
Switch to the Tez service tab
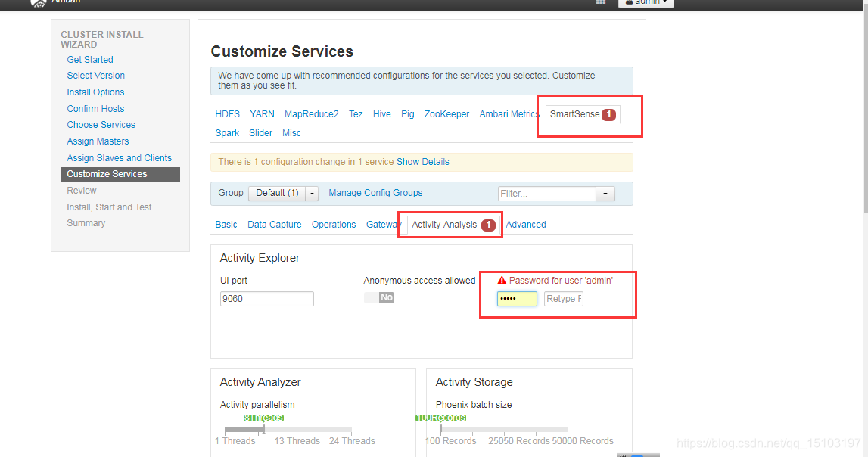[356, 114]
